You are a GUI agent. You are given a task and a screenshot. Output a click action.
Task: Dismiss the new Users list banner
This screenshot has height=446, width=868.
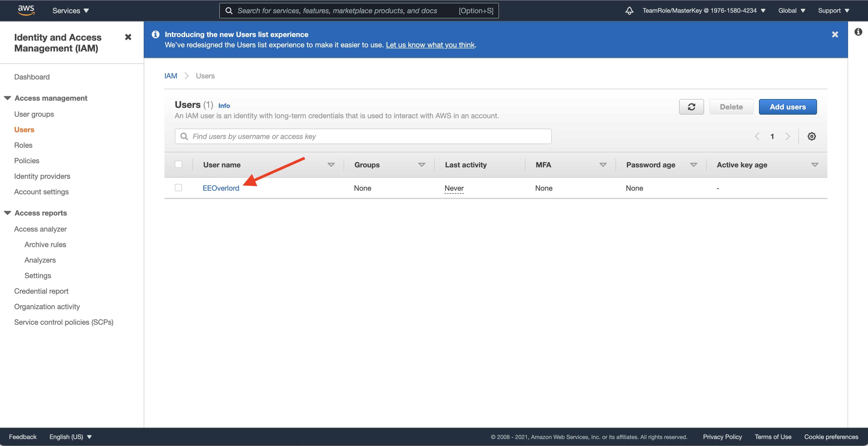[x=835, y=34]
